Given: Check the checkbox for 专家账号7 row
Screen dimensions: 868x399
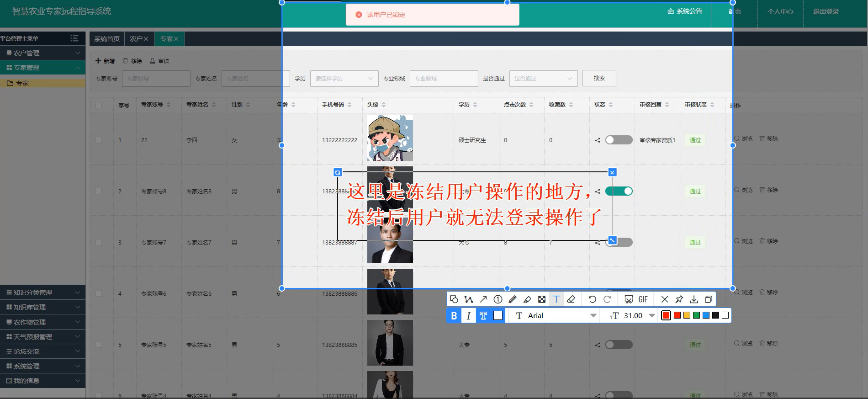Looking at the screenshot, I should tap(99, 242).
